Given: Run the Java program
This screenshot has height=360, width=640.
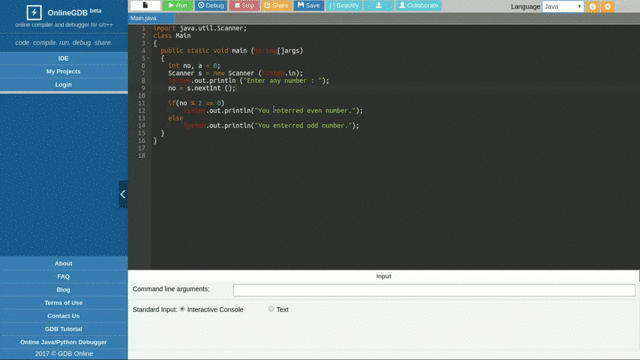Looking at the screenshot, I should pyautogui.click(x=178, y=5).
